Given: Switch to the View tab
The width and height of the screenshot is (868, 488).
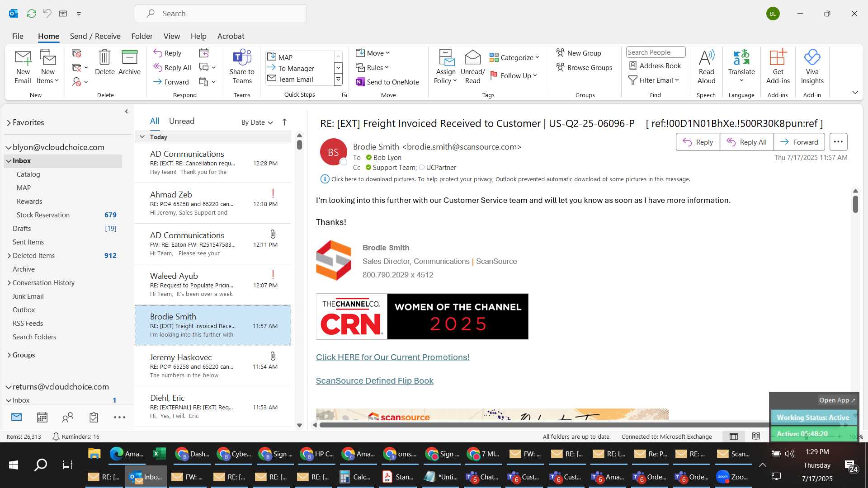Looking at the screenshot, I should pos(172,36).
